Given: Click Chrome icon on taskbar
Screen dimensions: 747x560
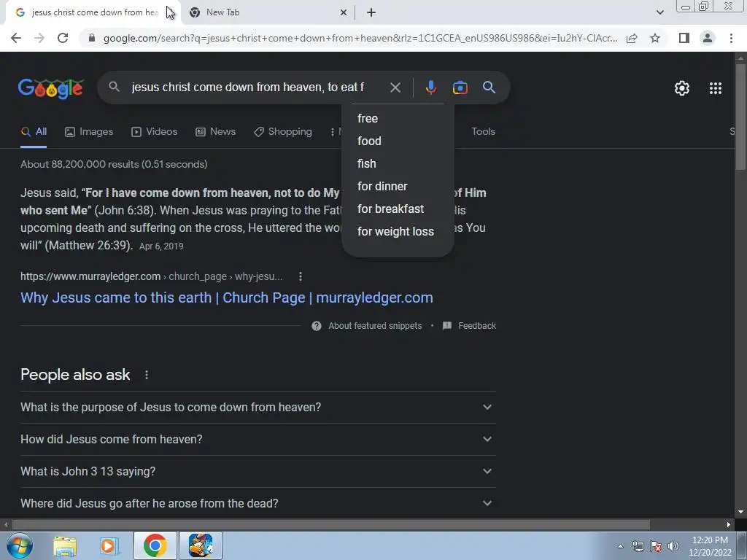Looking at the screenshot, I should pos(155,545).
